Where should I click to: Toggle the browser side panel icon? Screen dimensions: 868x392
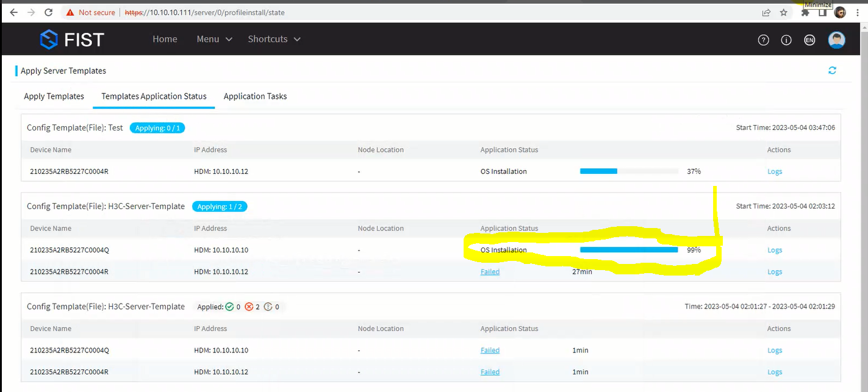pyautogui.click(x=822, y=12)
